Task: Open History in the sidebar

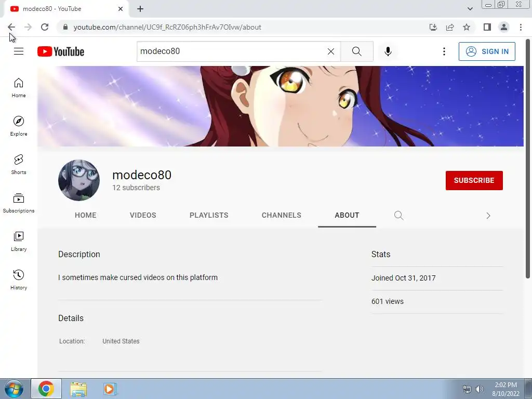Action: (19, 280)
